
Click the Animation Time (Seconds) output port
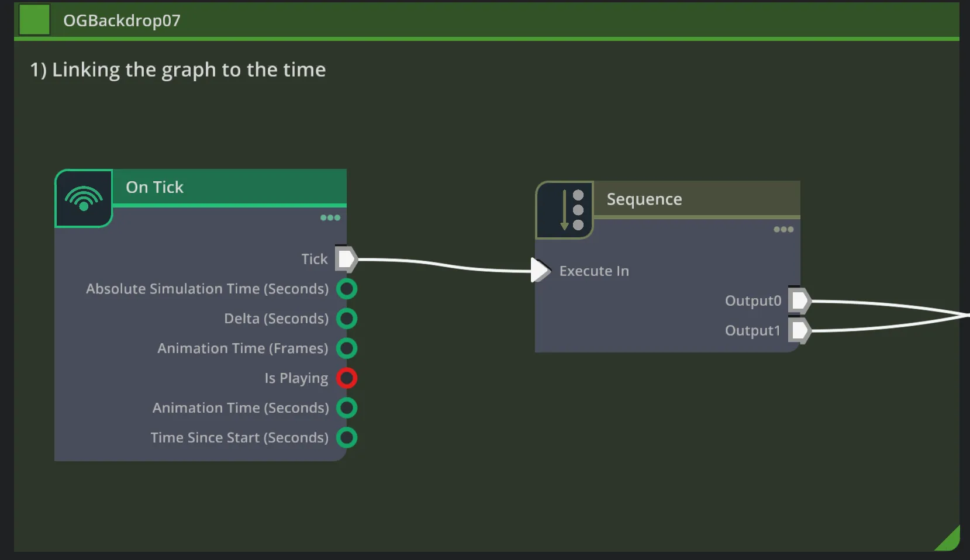click(347, 408)
